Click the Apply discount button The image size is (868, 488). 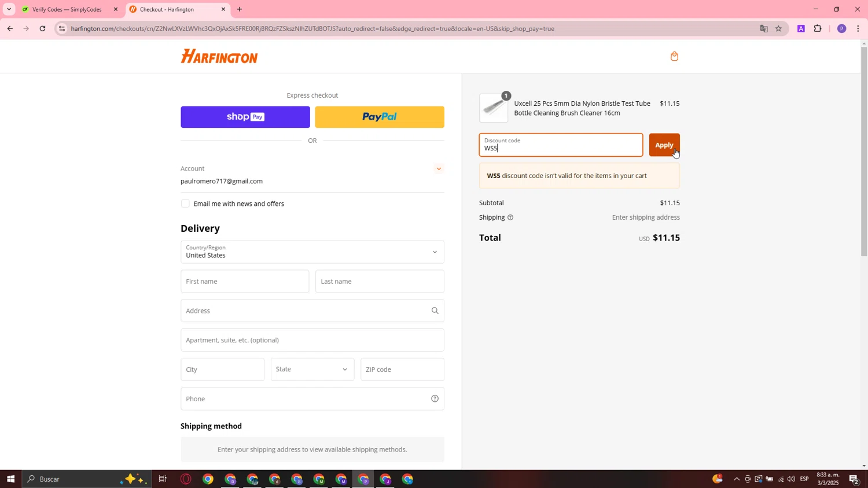664,145
